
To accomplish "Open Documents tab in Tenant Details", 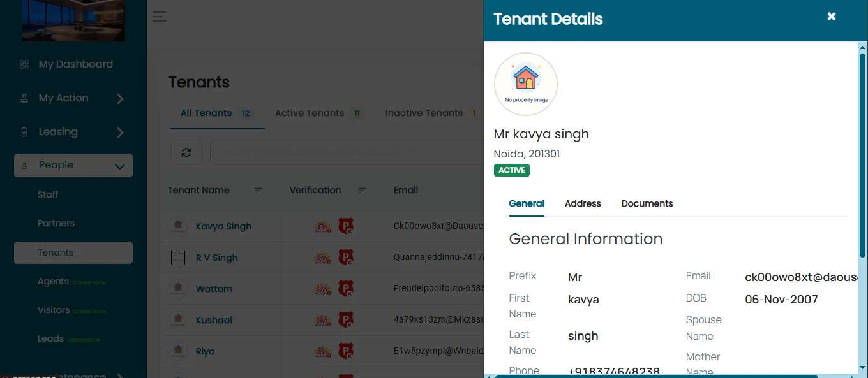I will click(x=647, y=203).
